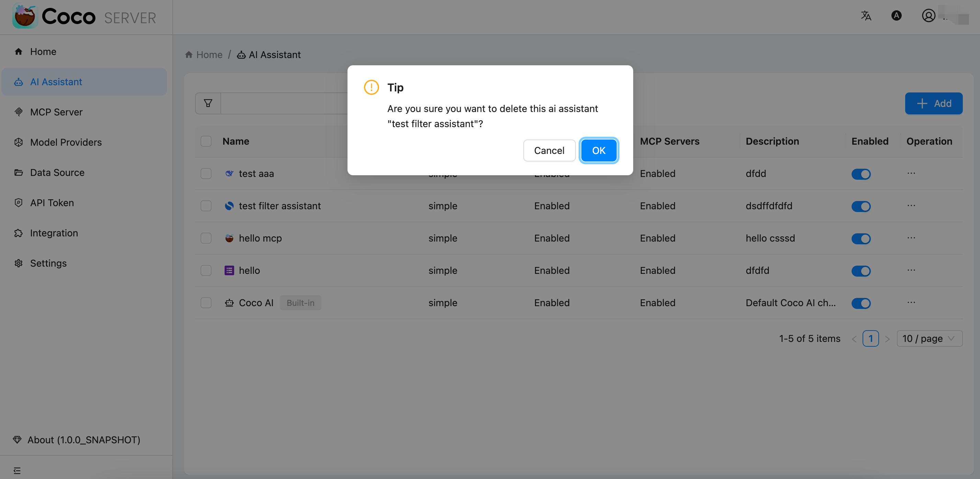Open the language translation icon

point(866,15)
